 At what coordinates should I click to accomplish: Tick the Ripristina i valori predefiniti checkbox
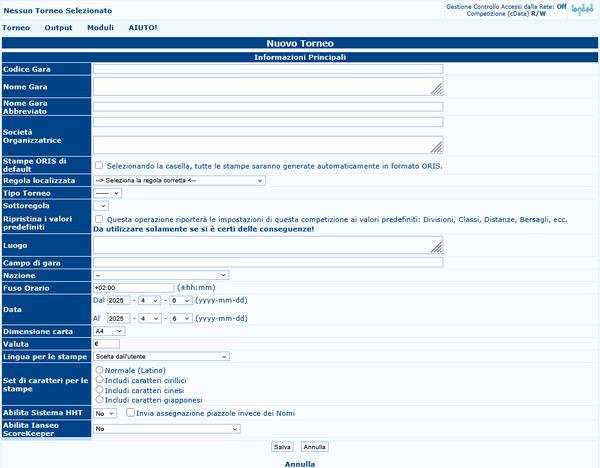tap(99, 218)
